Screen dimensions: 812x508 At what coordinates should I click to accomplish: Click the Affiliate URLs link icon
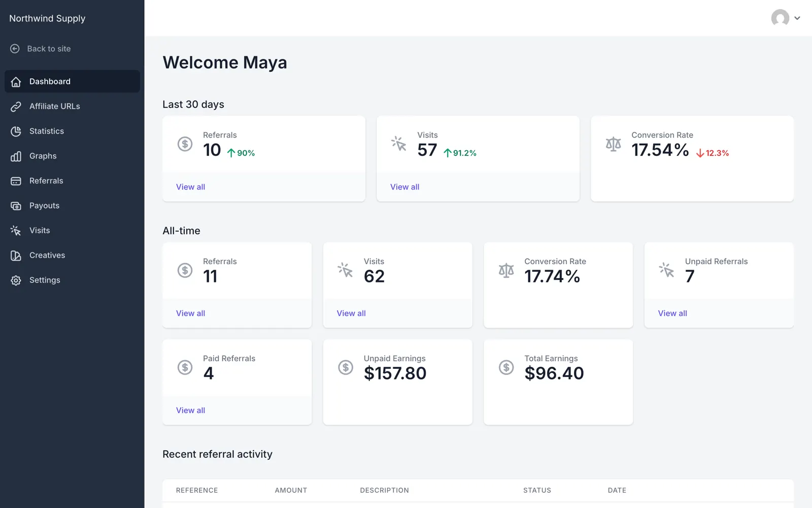tap(16, 107)
